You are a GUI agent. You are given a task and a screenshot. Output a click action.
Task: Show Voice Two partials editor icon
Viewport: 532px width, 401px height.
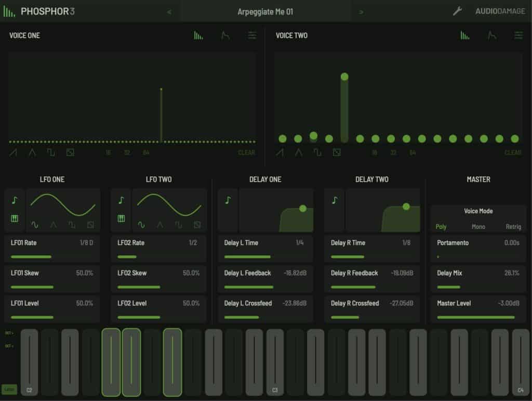465,35
